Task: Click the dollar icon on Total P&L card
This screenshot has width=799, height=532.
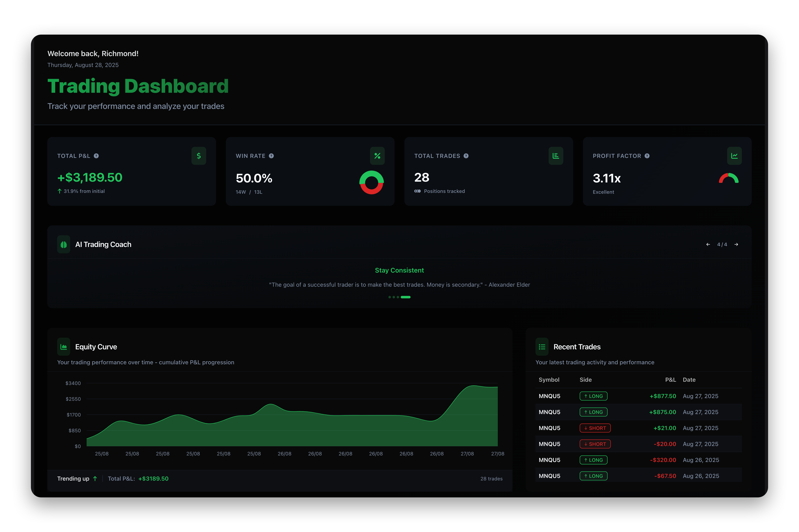Action: click(198, 156)
